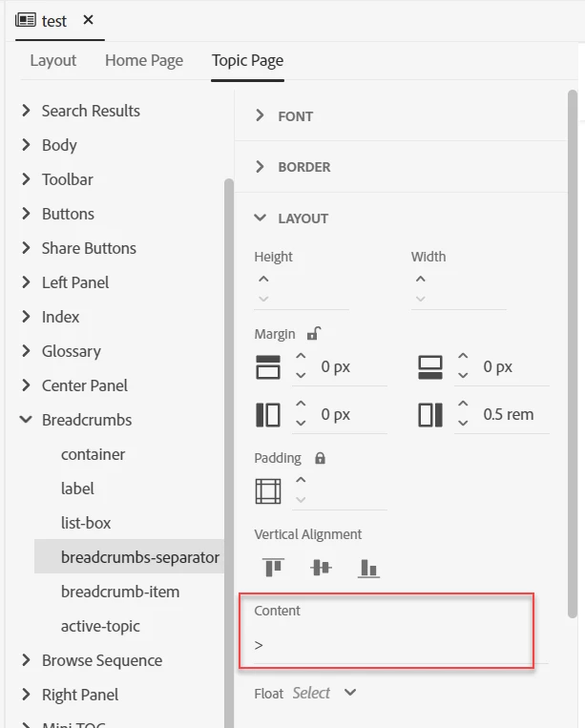
Task: Expand the Center Panel node
Action: tap(26, 385)
